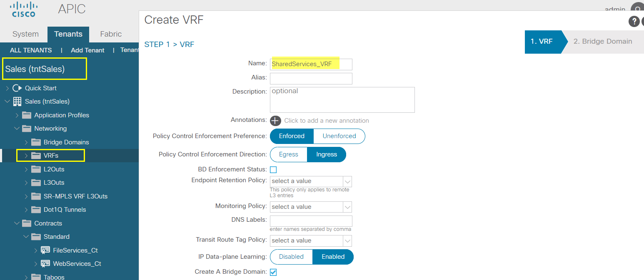Switch to the System tab
The height and width of the screenshot is (280, 644).
pyautogui.click(x=25, y=34)
